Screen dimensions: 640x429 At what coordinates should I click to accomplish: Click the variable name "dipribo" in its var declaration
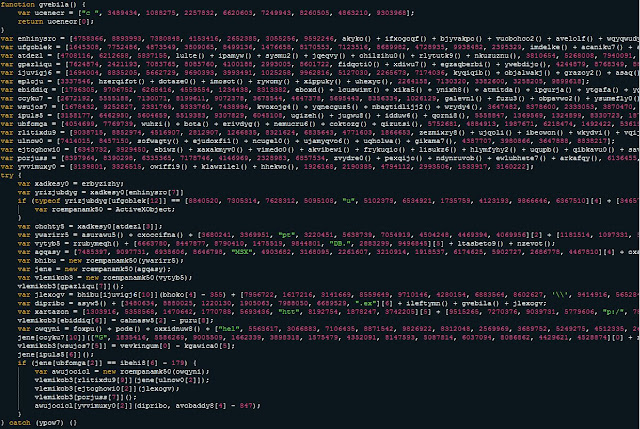coord(49,303)
